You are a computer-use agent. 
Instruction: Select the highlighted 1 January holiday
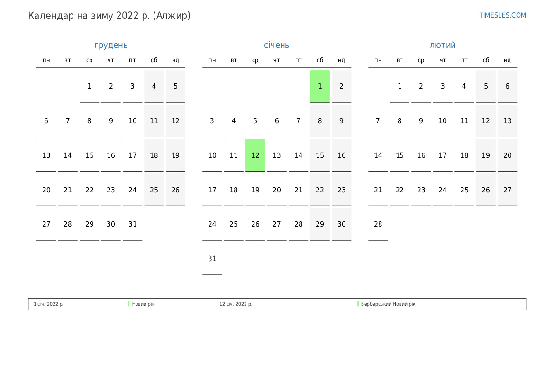320,86
